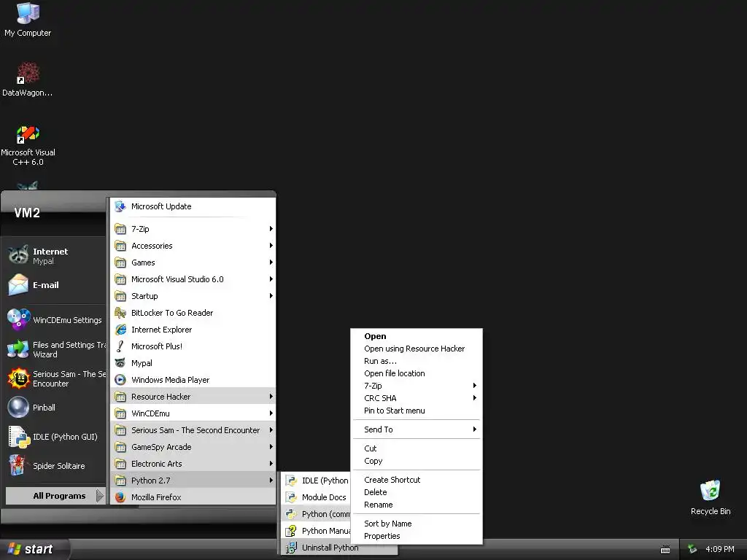Viewport: 747px width, 560px height.
Task: Expand the 7-Zip programs folder
Action: point(193,229)
